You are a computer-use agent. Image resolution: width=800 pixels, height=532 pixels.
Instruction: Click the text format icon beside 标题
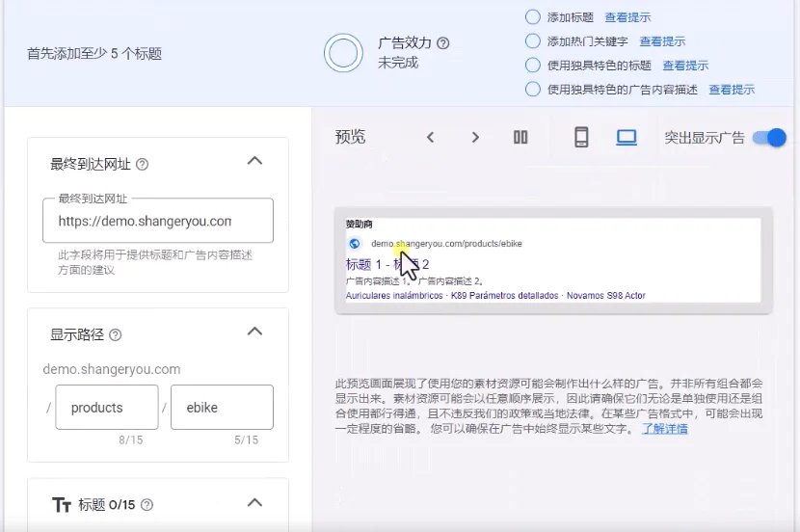(62, 505)
